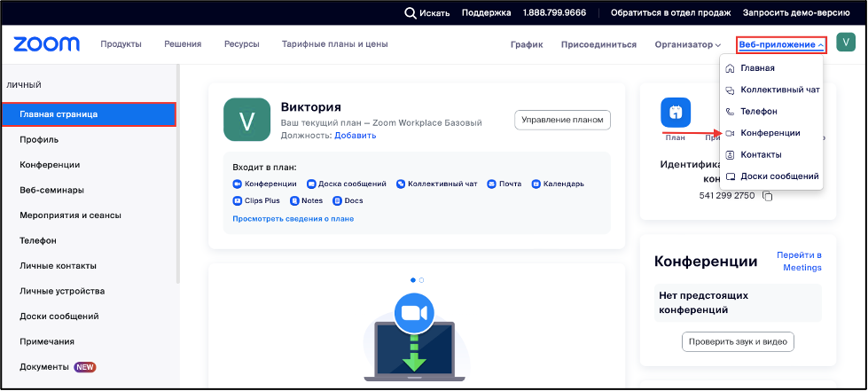
Task: Click the Календарь plan feature icon
Action: click(x=536, y=184)
